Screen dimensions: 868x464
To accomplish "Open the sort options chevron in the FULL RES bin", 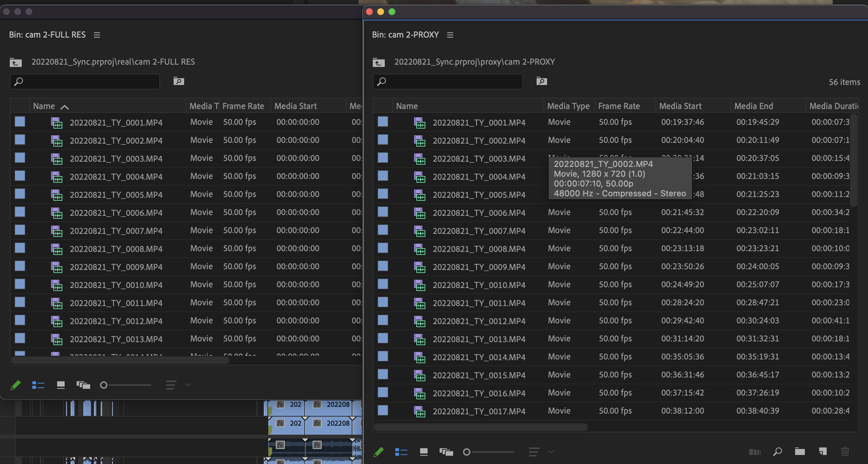I will coord(188,385).
